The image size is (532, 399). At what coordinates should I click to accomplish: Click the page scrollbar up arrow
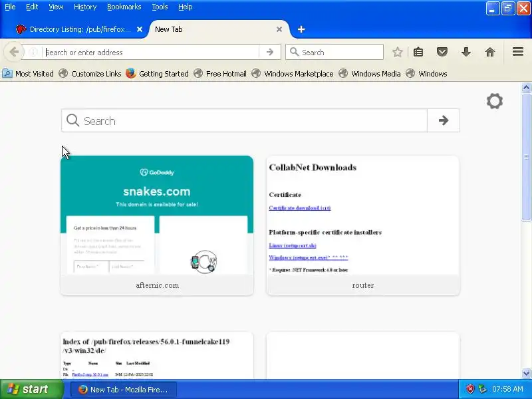pyautogui.click(x=526, y=88)
